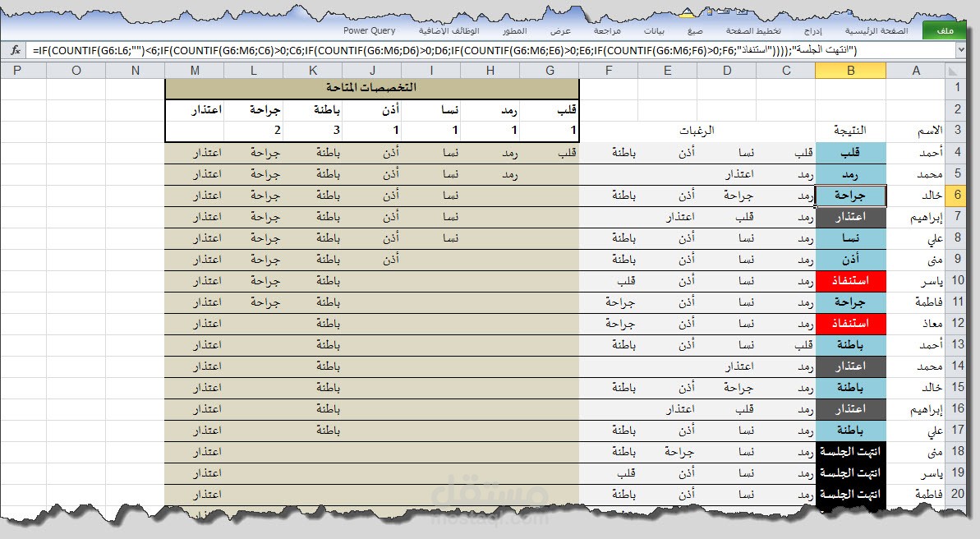Select cell H5 containing رمد

coord(490,174)
